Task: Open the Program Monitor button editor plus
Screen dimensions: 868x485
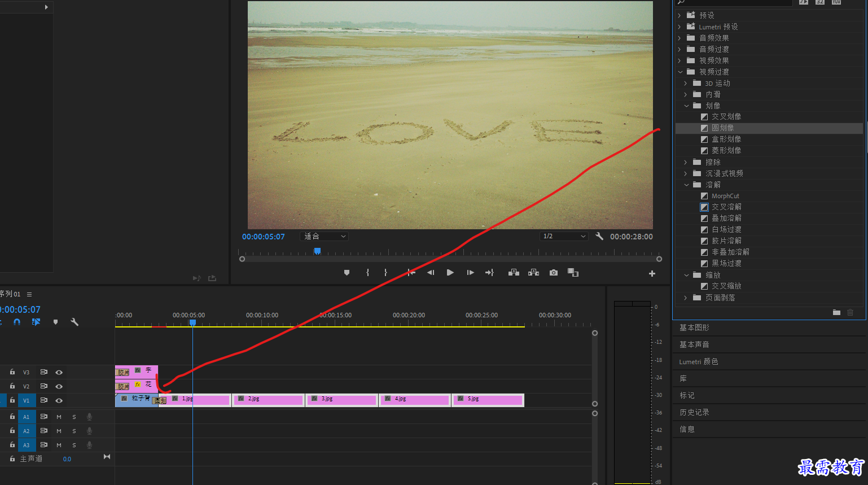Action: (x=652, y=273)
